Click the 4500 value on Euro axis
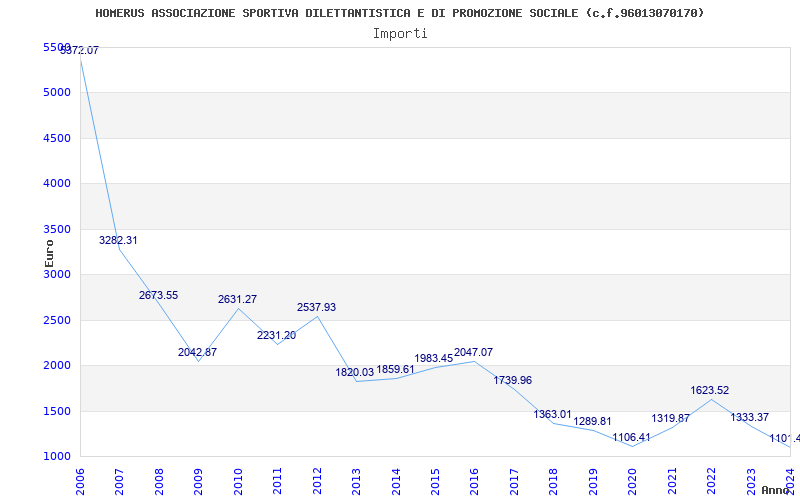 [57, 138]
